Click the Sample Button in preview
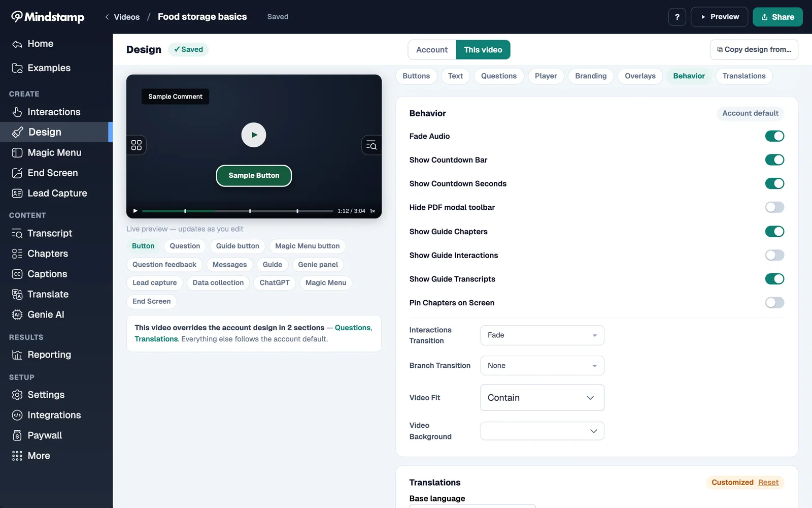 pos(254,176)
